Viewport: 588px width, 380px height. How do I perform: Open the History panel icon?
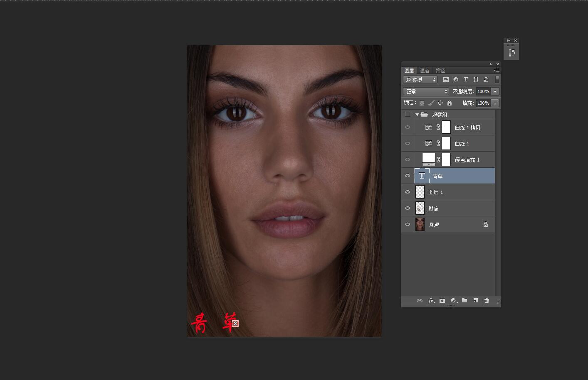click(511, 53)
